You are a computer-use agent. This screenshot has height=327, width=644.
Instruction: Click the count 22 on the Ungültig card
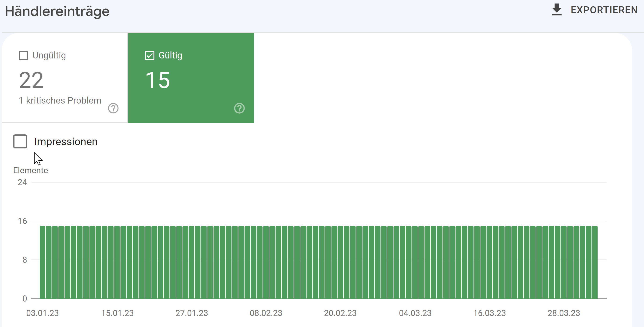click(x=31, y=80)
